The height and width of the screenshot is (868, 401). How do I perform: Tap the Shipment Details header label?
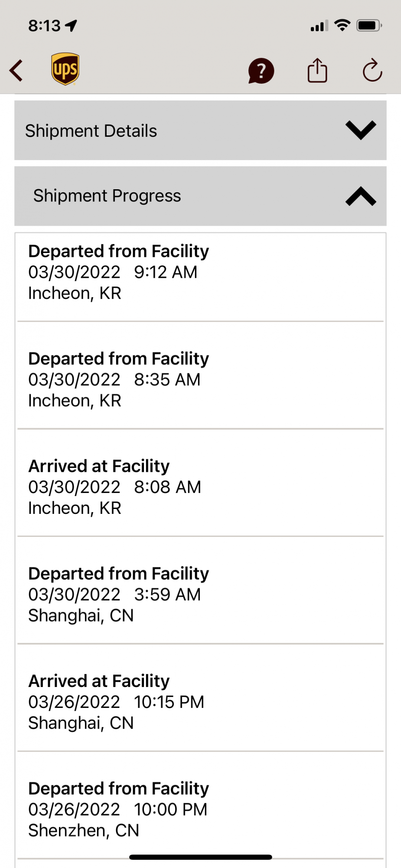point(91,131)
